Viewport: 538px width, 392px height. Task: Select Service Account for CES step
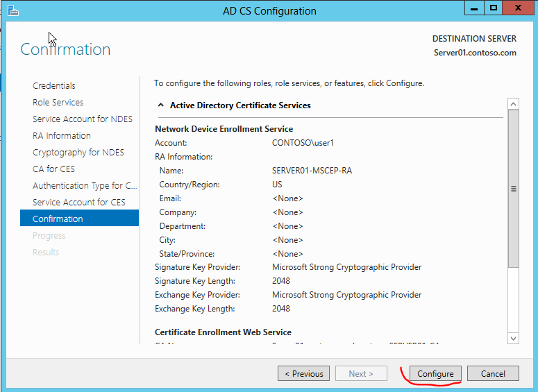(78, 202)
